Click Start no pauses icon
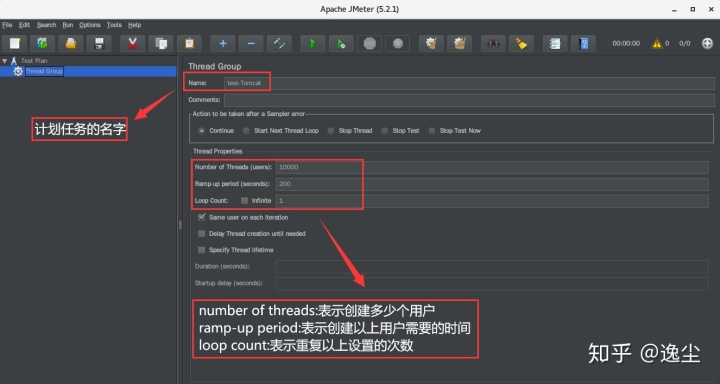Image resolution: width=720 pixels, height=384 pixels. click(341, 44)
